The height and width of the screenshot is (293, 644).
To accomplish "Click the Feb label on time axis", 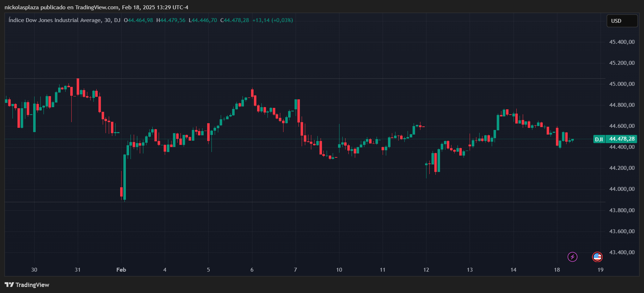I will point(121,270).
